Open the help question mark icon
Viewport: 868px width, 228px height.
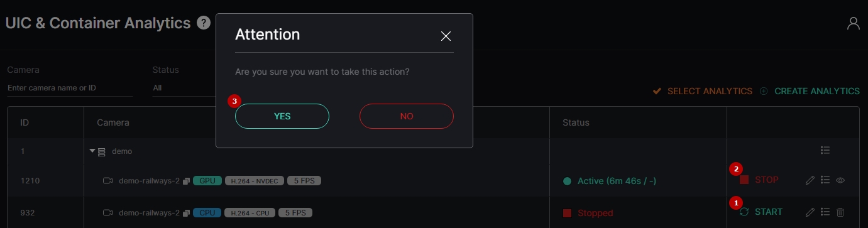point(204,23)
